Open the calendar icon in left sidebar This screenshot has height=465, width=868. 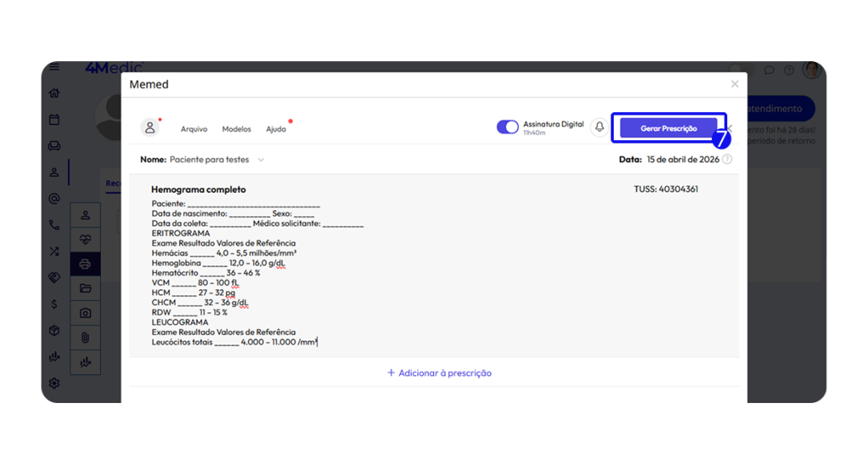tap(54, 120)
